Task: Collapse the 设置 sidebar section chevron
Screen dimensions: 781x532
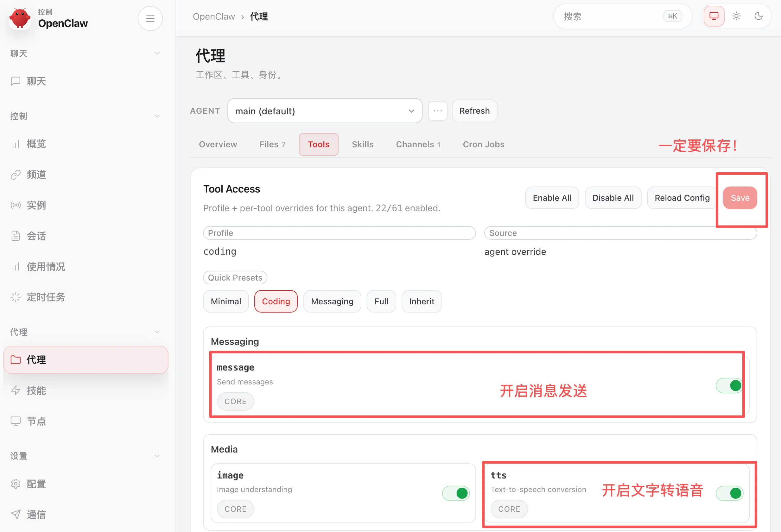Action: (x=156, y=456)
